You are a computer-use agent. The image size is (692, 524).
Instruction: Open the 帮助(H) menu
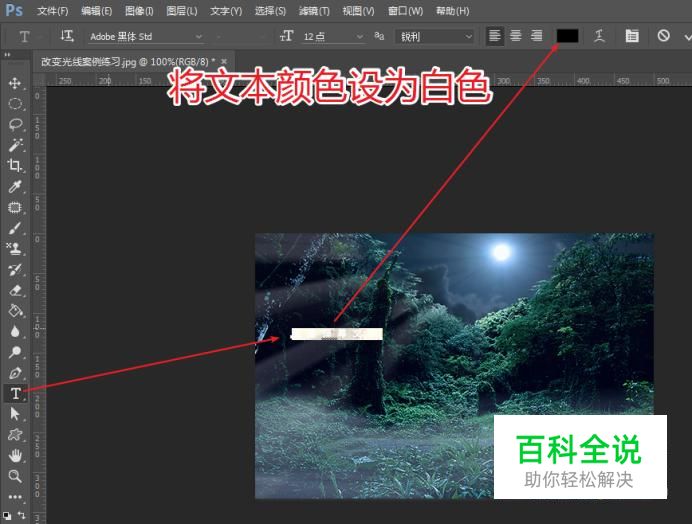pyautogui.click(x=452, y=11)
